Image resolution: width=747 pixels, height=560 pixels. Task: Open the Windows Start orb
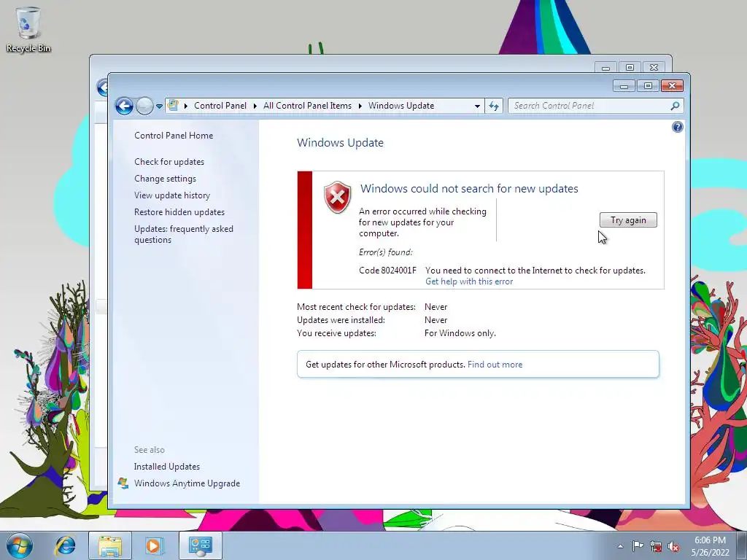click(x=20, y=545)
